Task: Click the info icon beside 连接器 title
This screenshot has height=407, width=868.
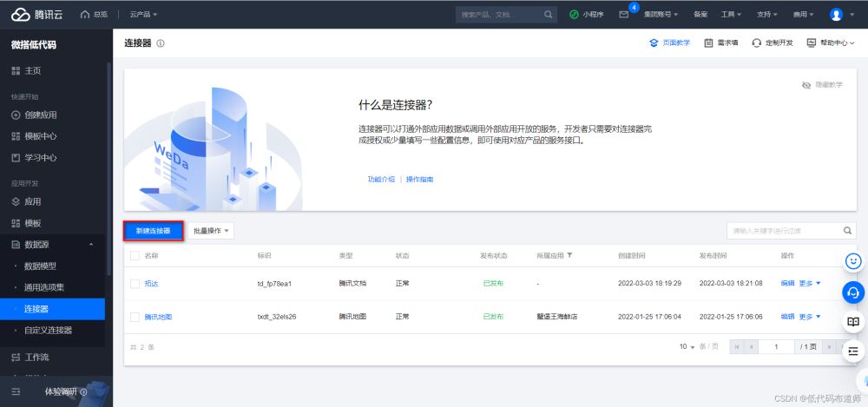Action: point(161,43)
